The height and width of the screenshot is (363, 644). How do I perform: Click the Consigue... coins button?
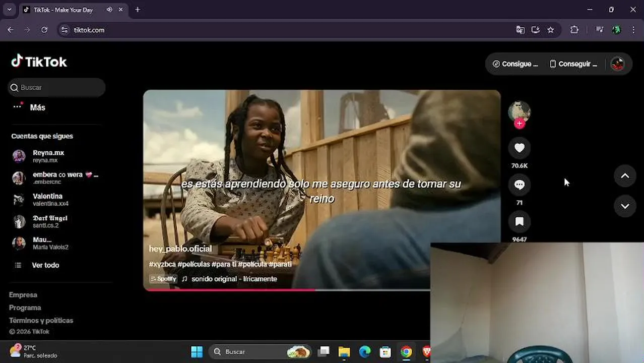point(515,64)
